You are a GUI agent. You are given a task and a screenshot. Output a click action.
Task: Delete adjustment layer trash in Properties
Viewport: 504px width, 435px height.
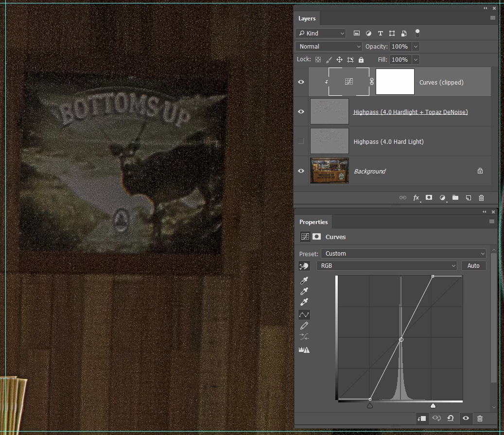click(x=480, y=418)
